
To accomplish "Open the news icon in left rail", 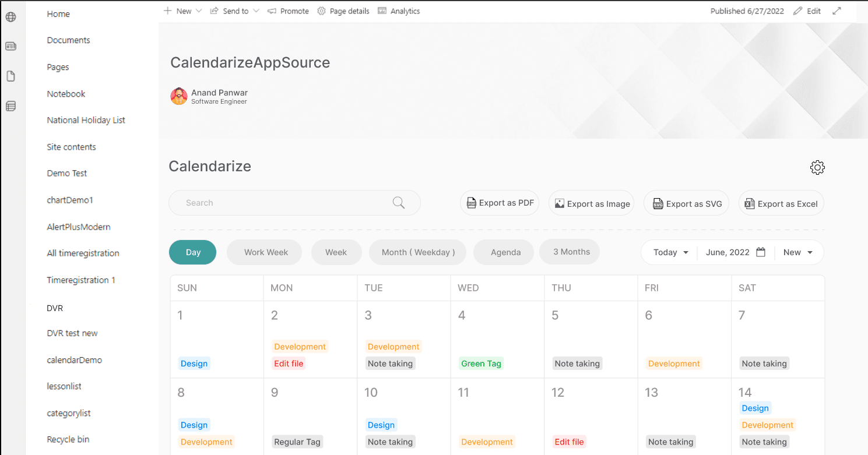I will [x=10, y=47].
